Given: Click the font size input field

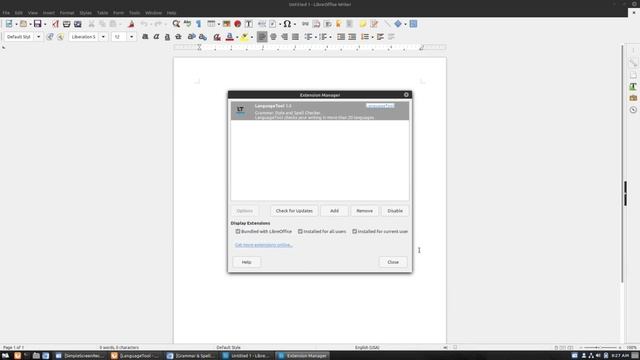Looking at the screenshot, I should point(119,37).
